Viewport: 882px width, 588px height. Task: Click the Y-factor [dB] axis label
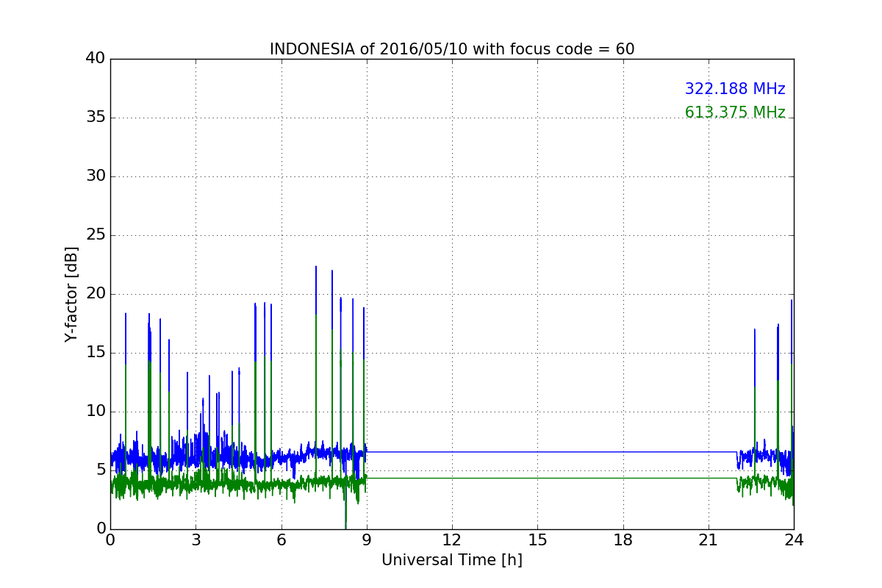pyautogui.click(x=71, y=294)
